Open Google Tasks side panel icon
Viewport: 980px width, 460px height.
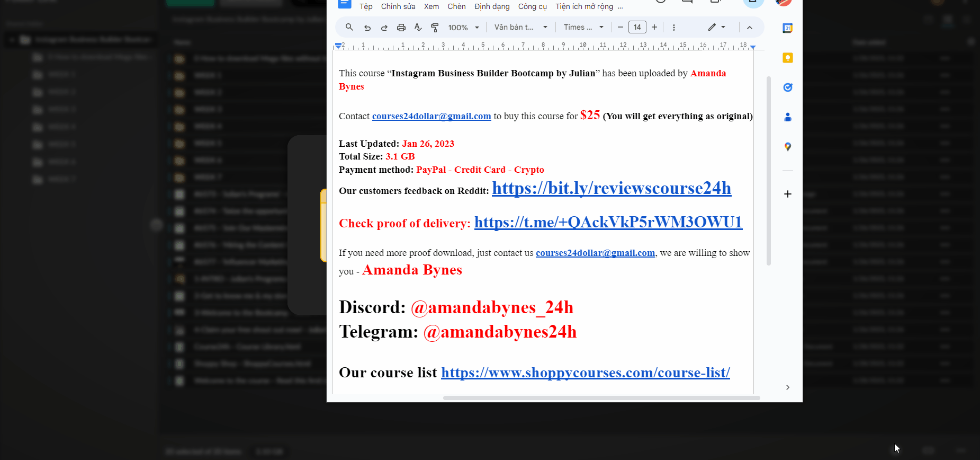[787, 87]
